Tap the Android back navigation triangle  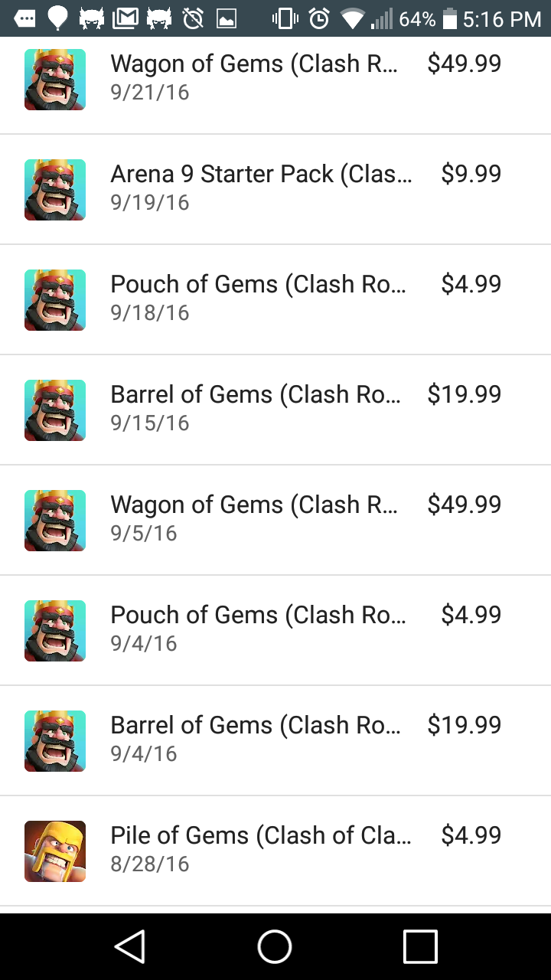click(x=129, y=946)
